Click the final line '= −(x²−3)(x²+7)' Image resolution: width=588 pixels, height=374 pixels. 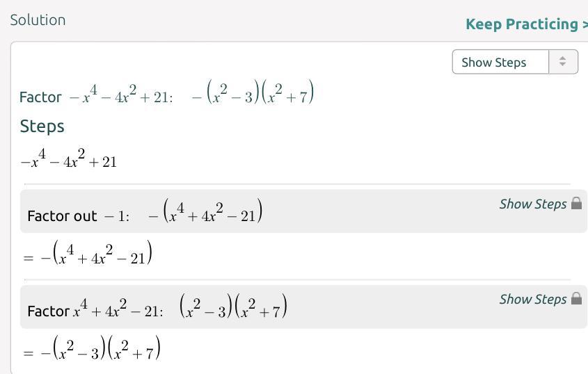(92, 350)
